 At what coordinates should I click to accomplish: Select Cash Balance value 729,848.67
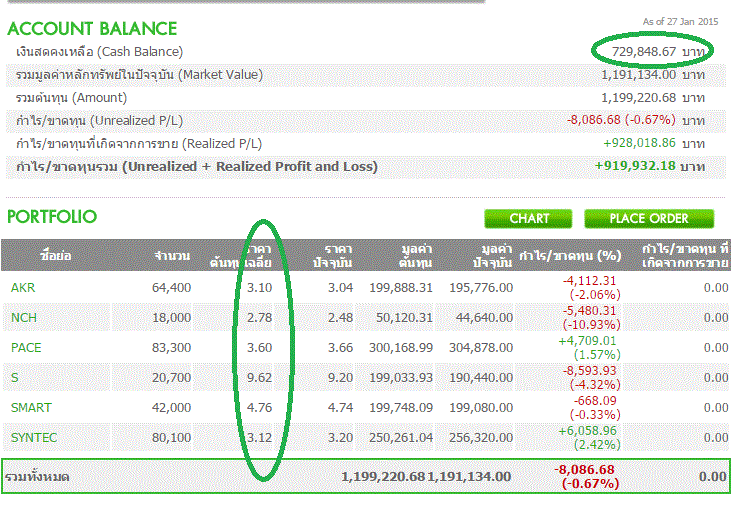click(644, 51)
